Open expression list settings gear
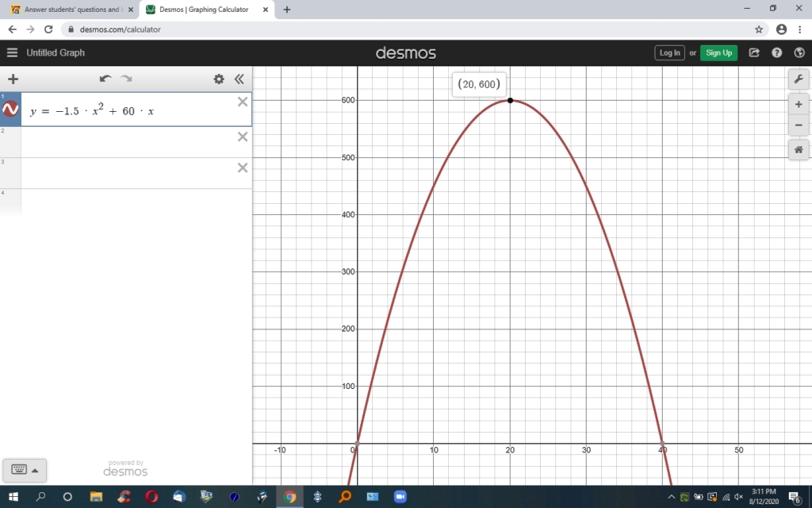This screenshot has width=812, height=508. 219,79
